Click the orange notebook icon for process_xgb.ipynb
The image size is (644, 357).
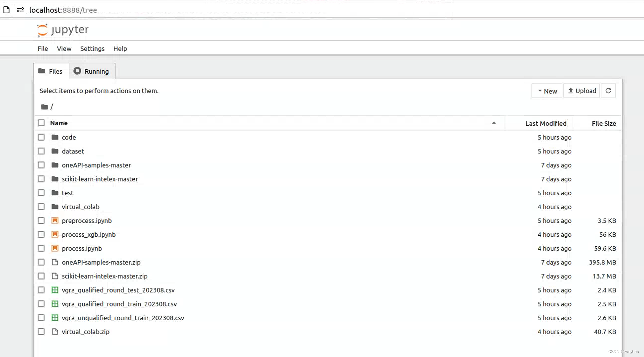55,234
